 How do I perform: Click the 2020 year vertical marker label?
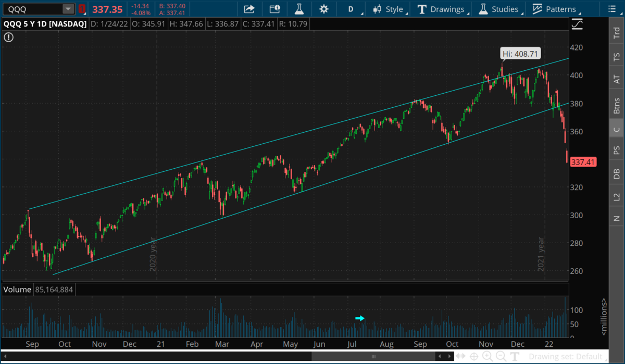[x=153, y=254]
